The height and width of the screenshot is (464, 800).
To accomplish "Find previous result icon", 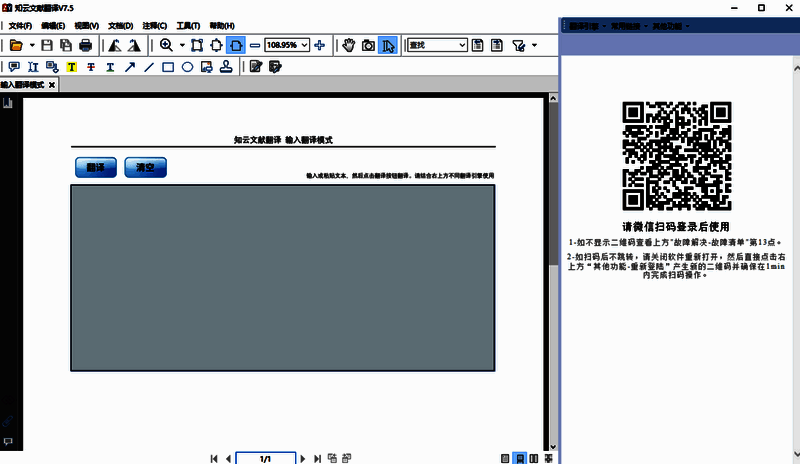I will coord(478,45).
